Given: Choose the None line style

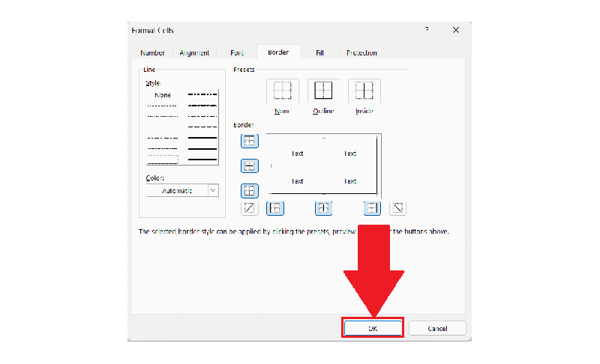Looking at the screenshot, I should (163, 95).
